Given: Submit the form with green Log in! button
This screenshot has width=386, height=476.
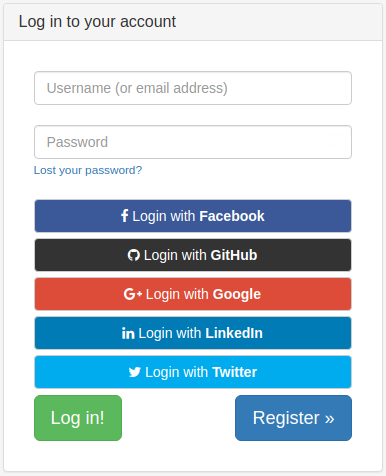Looking at the screenshot, I should tap(78, 418).
